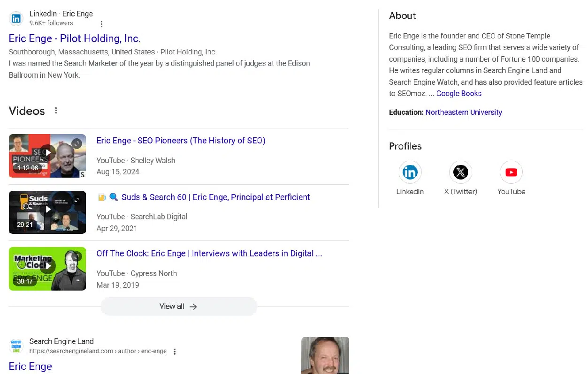Click the LinkedIn profile icon under Profiles
Viewport: 588px width, 374px height.
[410, 172]
